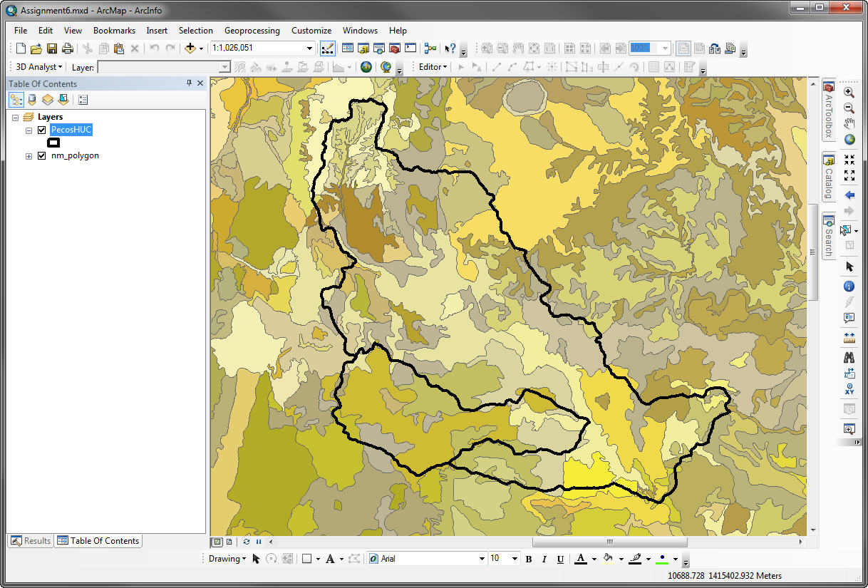Image resolution: width=868 pixels, height=588 pixels.
Task: Open the File menu
Action: [21, 31]
